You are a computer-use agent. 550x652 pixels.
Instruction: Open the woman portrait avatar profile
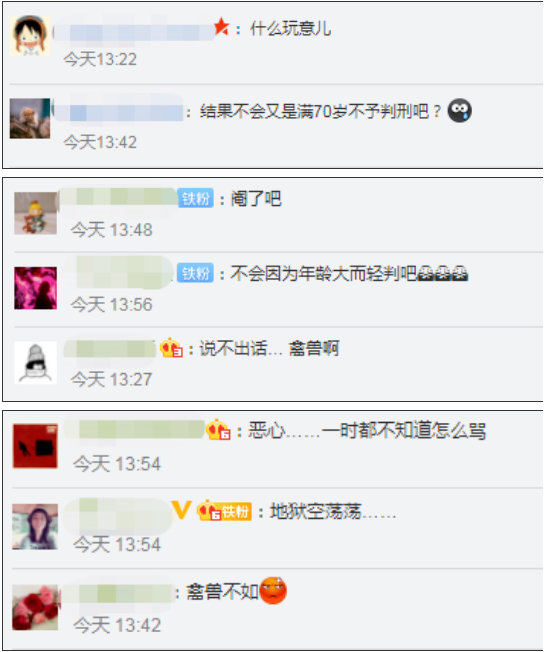click(35, 527)
